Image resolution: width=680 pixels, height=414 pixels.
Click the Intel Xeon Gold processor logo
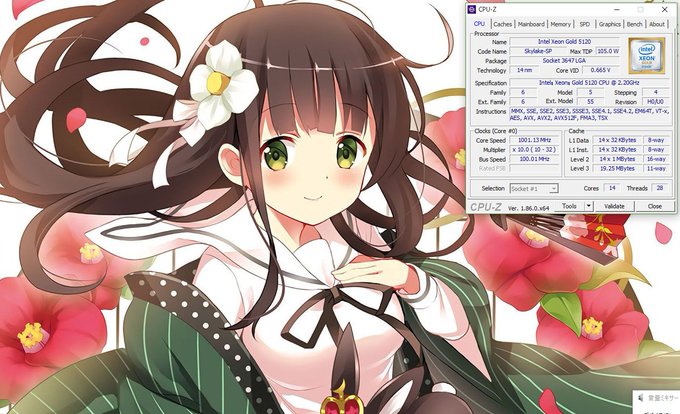click(646, 55)
